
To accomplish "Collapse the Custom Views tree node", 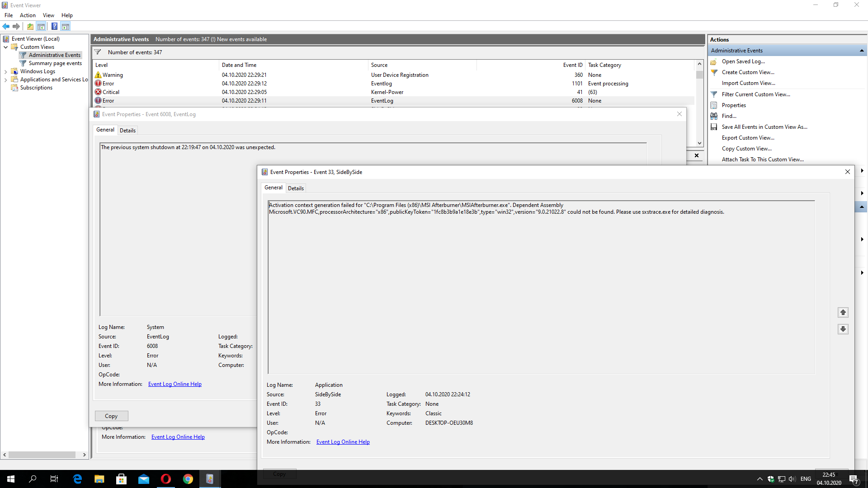I will point(5,47).
